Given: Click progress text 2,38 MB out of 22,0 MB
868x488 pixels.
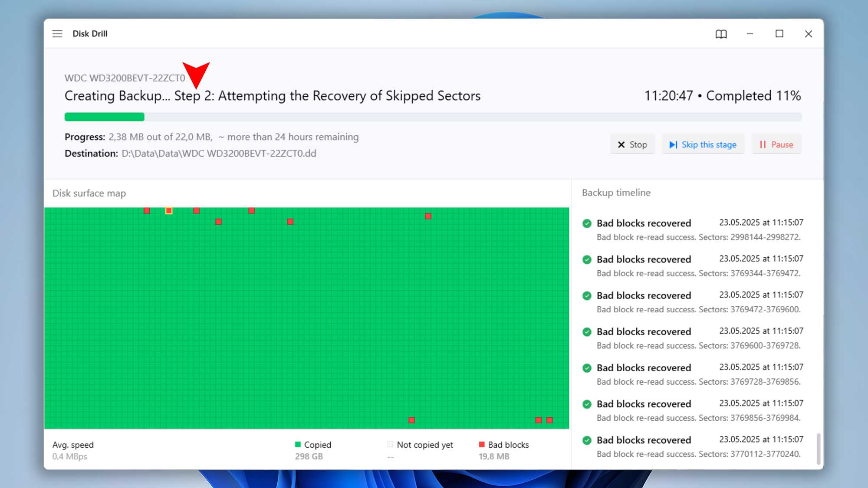Looking at the screenshot, I should click(160, 137).
